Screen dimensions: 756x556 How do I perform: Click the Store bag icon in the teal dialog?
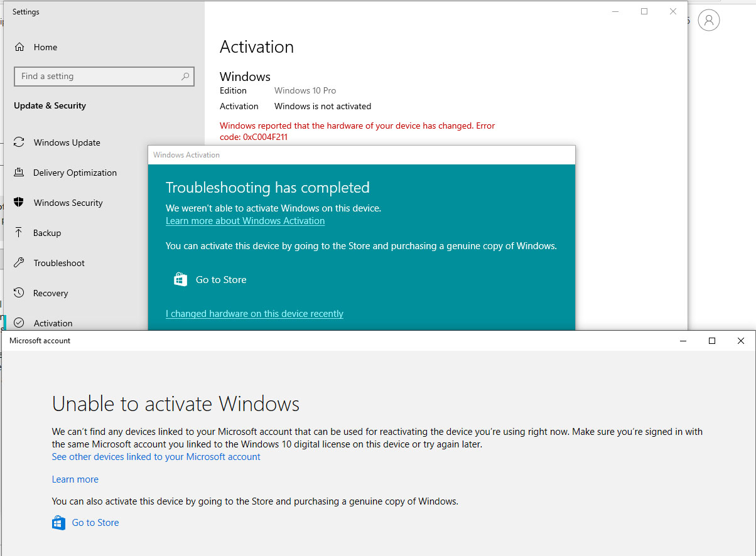(x=180, y=280)
